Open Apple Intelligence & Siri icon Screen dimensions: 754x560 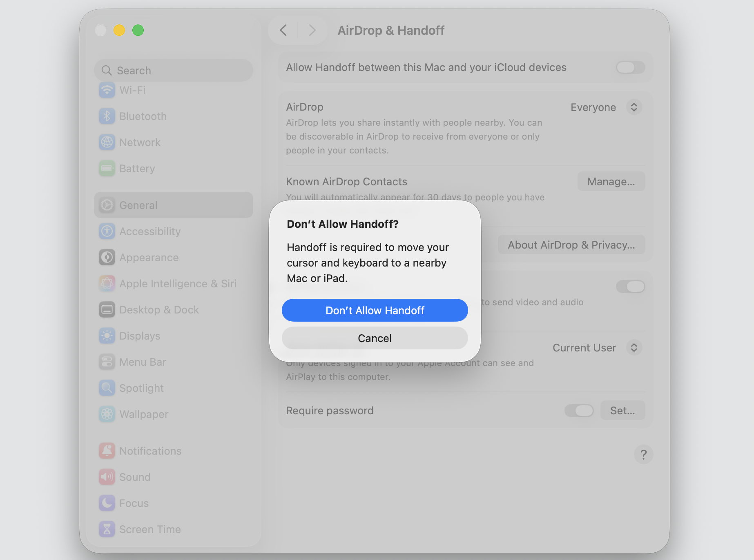[x=107, y=284]
